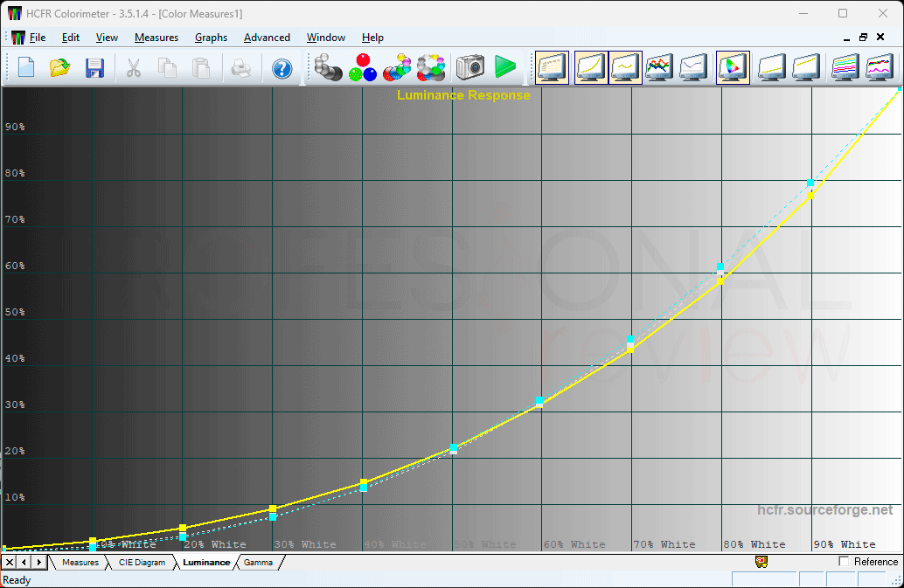This screenshot has height=588, width=904.
Task: Click the Copy icon in toolbar
Action: 167,68
